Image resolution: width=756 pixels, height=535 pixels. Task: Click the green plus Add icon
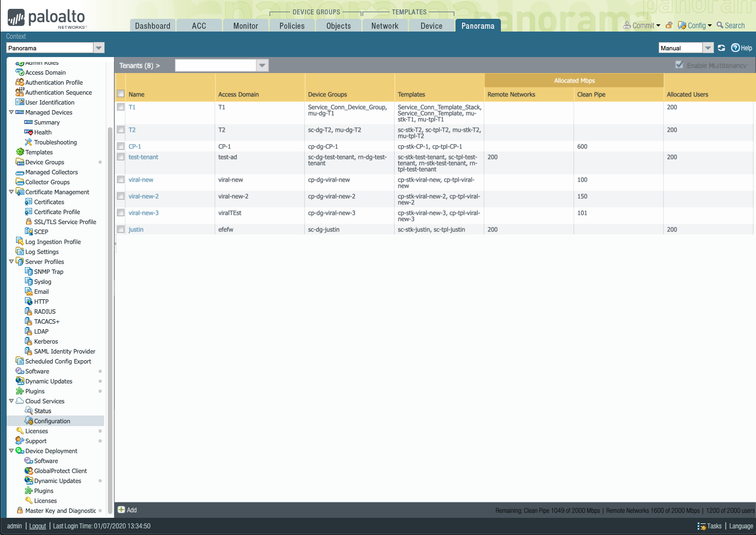121,510
